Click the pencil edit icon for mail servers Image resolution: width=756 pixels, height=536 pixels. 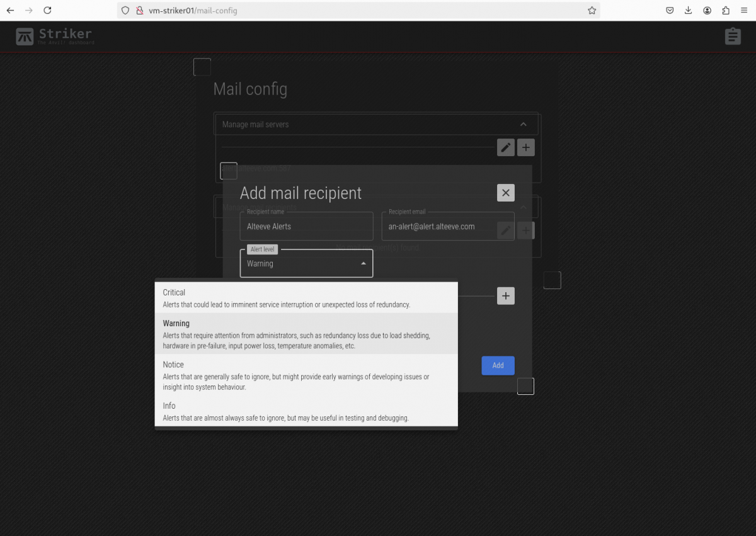506,147
